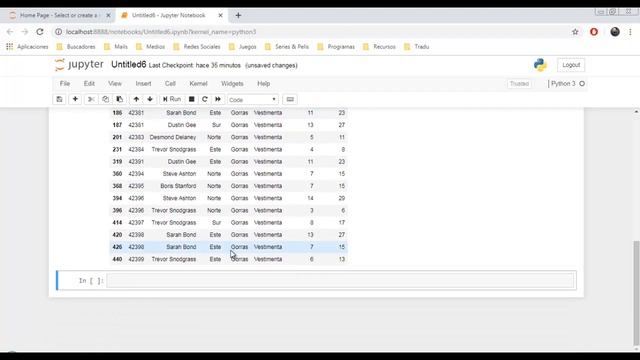Go back in browser history
Image resolution: width=640 pixels, height=360 pixels.
point(10,32)
